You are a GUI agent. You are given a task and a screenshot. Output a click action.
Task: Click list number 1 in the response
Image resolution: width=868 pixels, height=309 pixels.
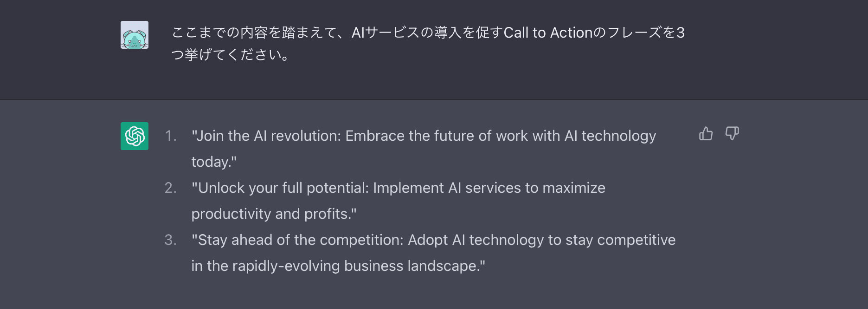pos(170,136)
